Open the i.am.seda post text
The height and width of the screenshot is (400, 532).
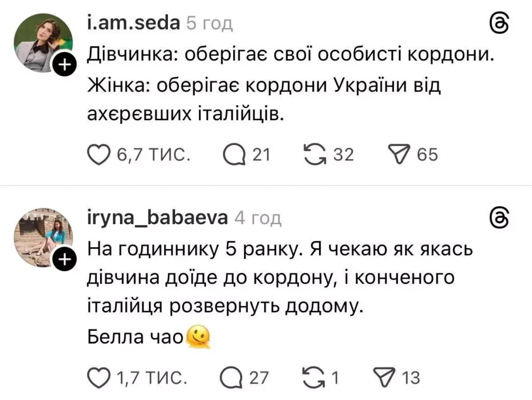[288, 85]
